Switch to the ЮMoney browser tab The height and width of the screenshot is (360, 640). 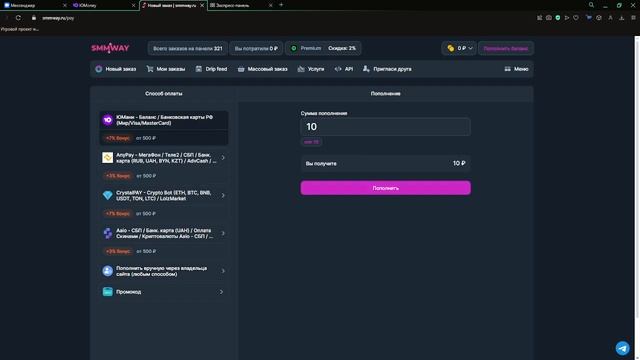[x=103, y=5]
